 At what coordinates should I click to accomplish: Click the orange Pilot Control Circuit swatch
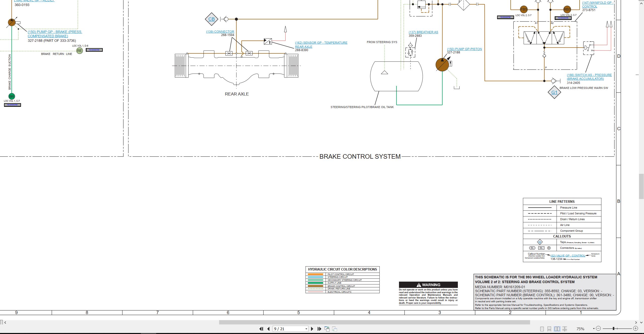coord(315,274)
